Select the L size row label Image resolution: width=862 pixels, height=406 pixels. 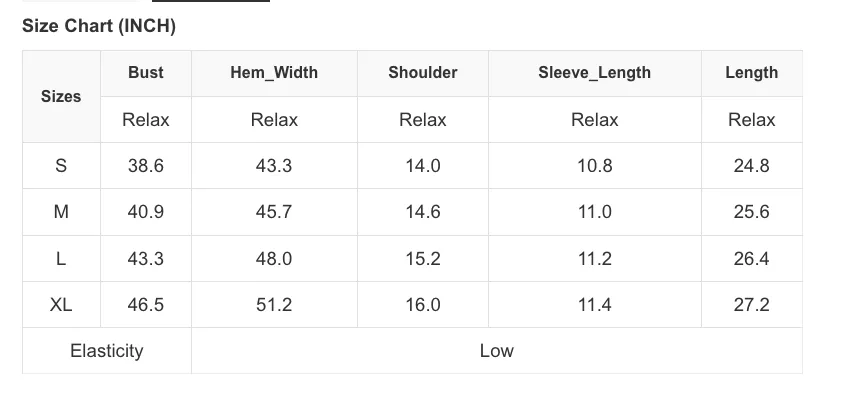pos(61,259)
